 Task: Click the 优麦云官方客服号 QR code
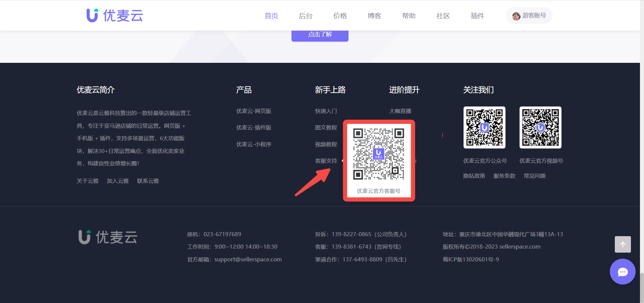(x=379, y=154)
